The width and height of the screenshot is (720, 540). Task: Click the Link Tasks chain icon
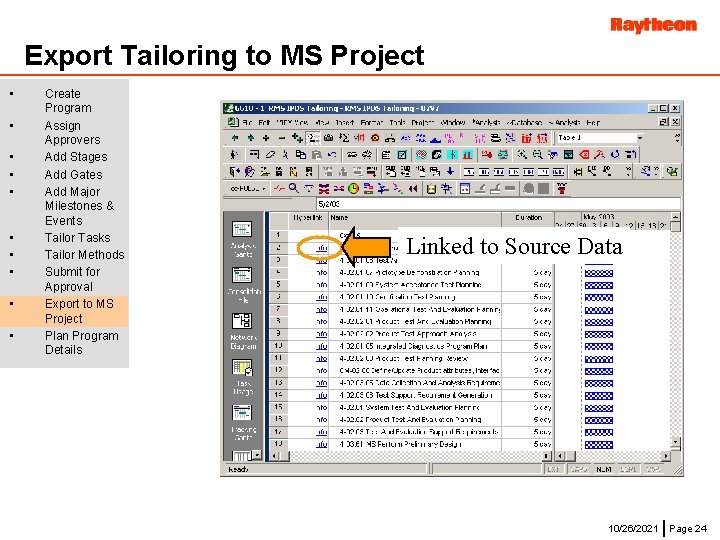click(352, 155)
